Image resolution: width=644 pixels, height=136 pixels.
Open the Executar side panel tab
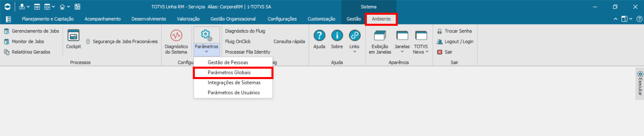coord(640,84)
